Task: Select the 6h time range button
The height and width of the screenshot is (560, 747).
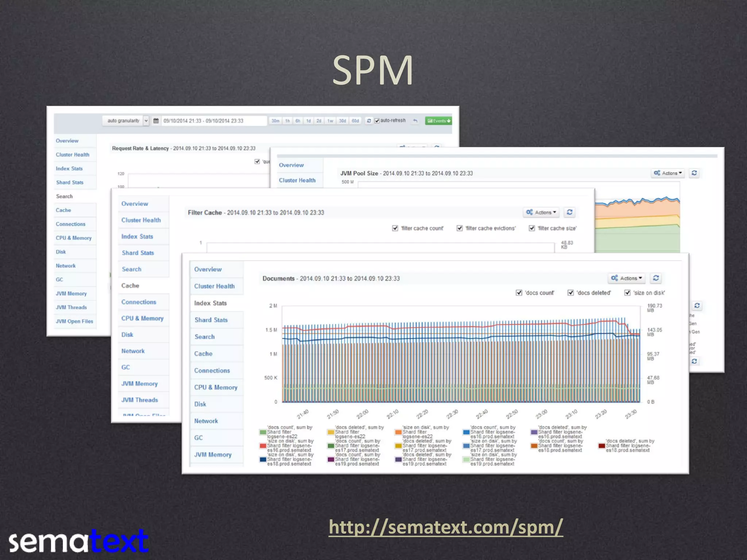Action: pyautogui.click(x=298, y=121)
